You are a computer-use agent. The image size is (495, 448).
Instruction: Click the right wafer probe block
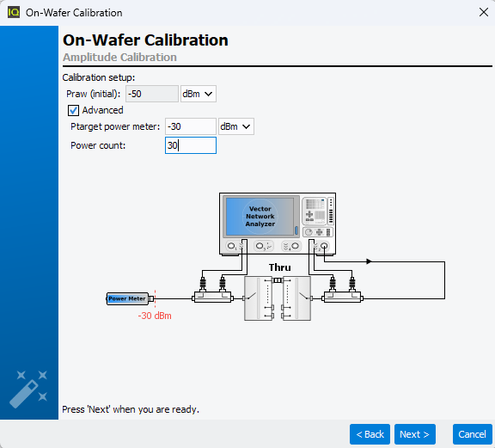pyautogui.click(x=296, y=298)
